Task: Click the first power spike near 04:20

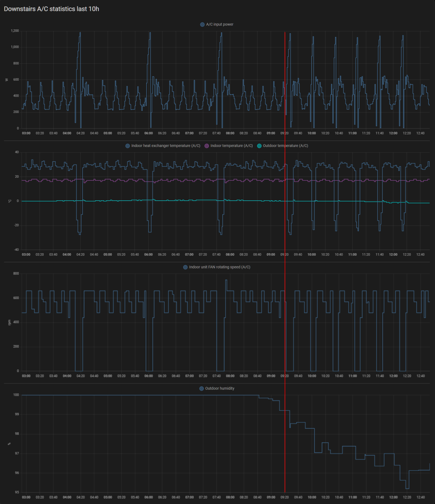Action: coord(79,34)
